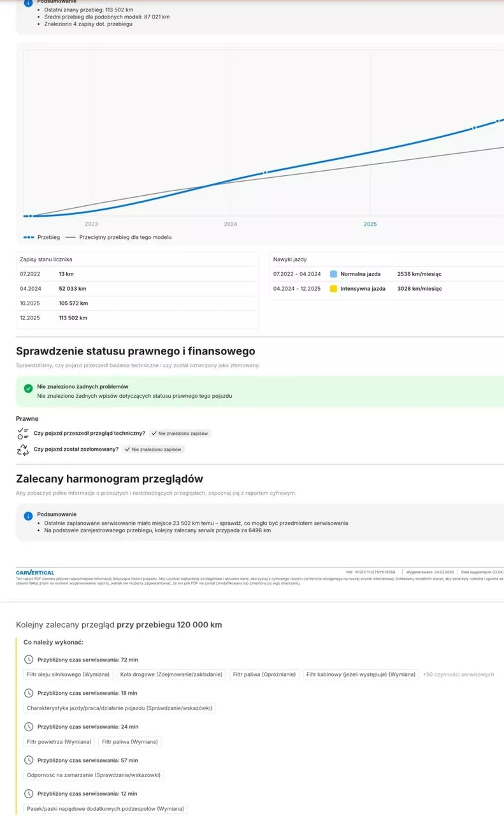Select the 'Filtr oleju silnikowego (Wymiana)' tag
Viewport: 504px width, 816px height.
[x=68, y=674]
